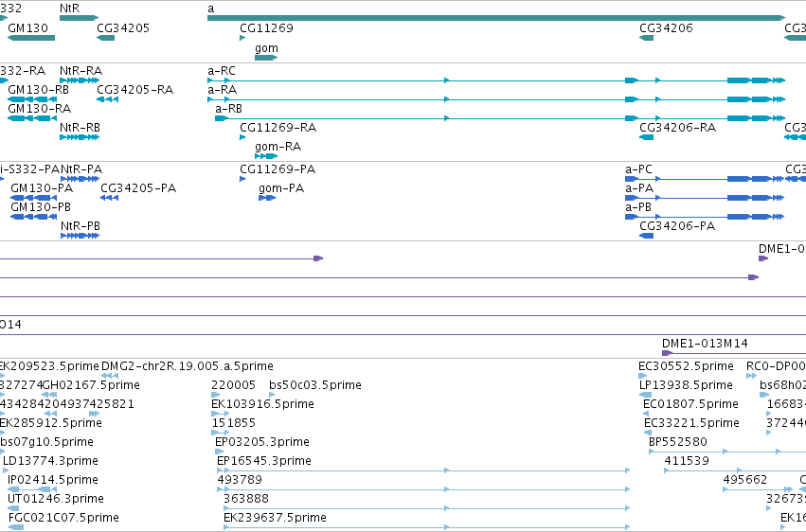The width and height of the screenshot is (806, 532).
Task: Select the bs50c03.5prime EST label
Action: [x=315, y=385]
